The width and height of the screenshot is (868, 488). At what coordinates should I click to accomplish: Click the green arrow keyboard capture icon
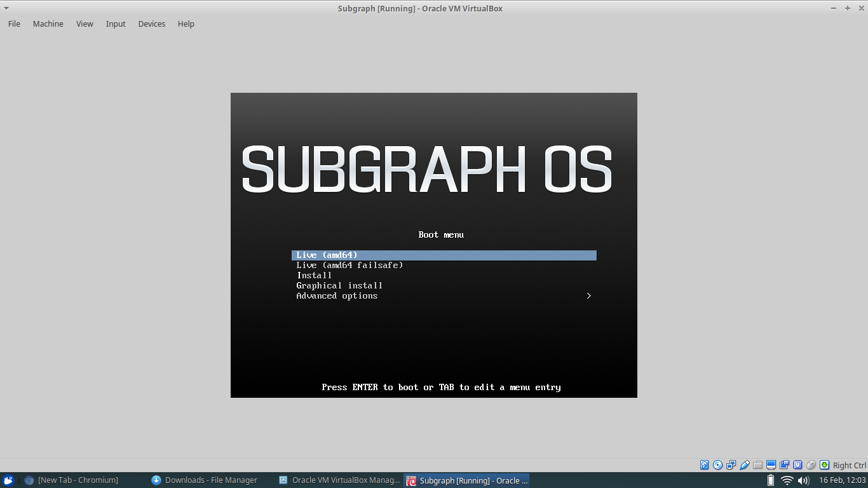pyautogui.click(x=824, y=465)
